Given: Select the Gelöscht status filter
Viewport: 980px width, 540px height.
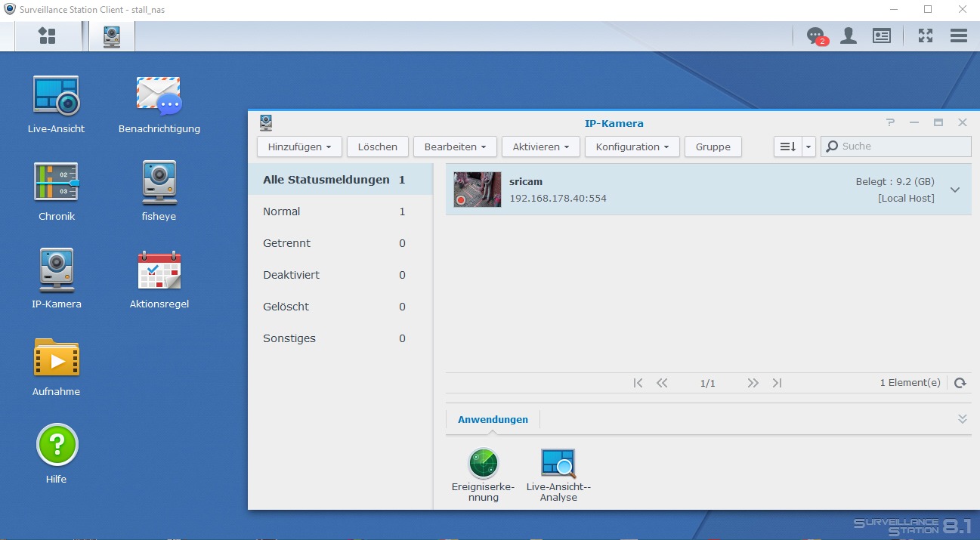Looking at the screenshot, I should [x=340, y=307].
